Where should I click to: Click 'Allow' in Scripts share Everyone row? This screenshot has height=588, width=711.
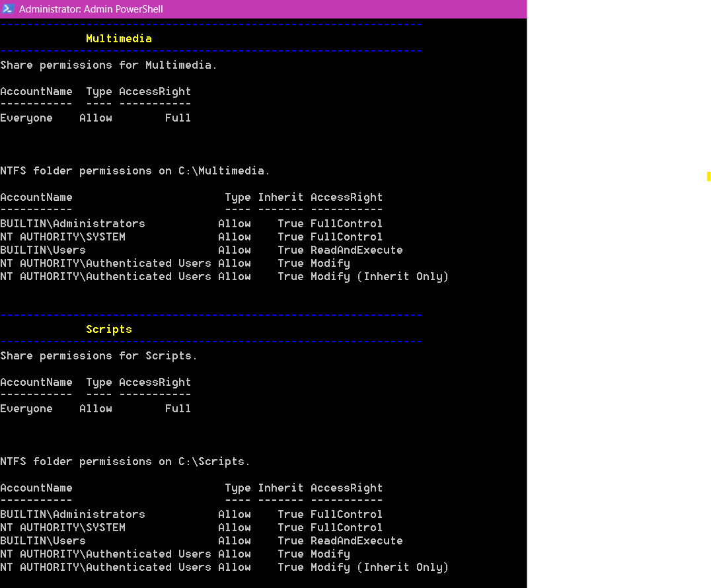pos(96,408)
